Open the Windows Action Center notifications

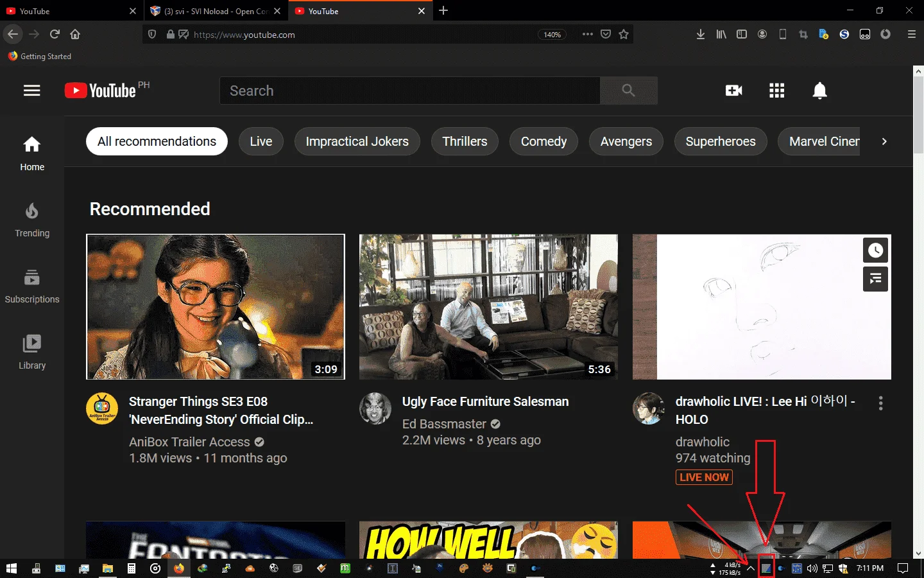(903, 568)
